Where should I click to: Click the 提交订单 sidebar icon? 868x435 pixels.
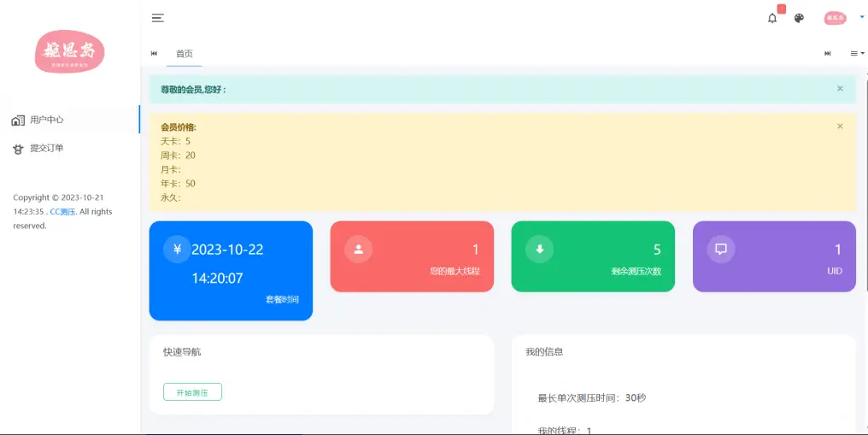click(x=18, y=149)
